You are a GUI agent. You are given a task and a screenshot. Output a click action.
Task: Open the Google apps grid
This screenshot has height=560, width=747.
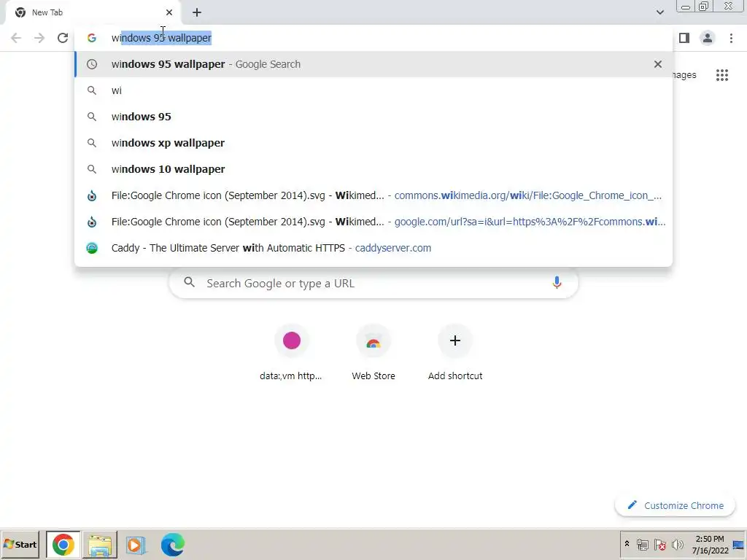722,75
